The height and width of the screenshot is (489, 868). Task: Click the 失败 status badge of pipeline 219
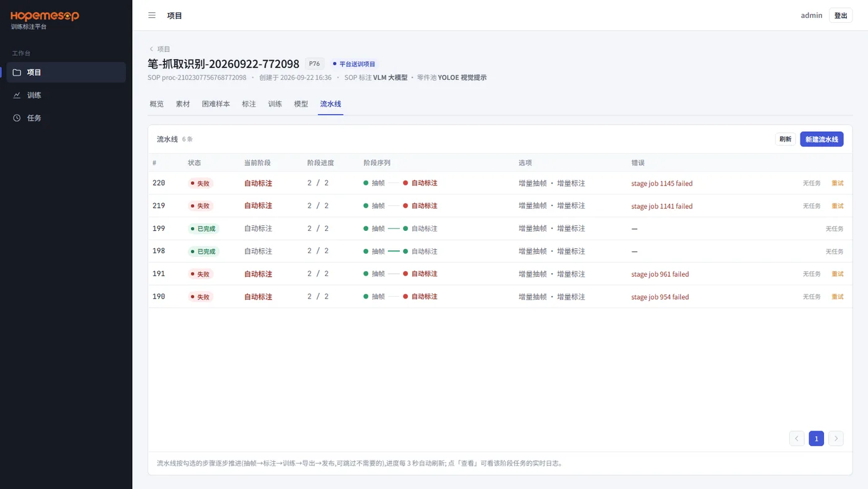click(x=201, y=206)
